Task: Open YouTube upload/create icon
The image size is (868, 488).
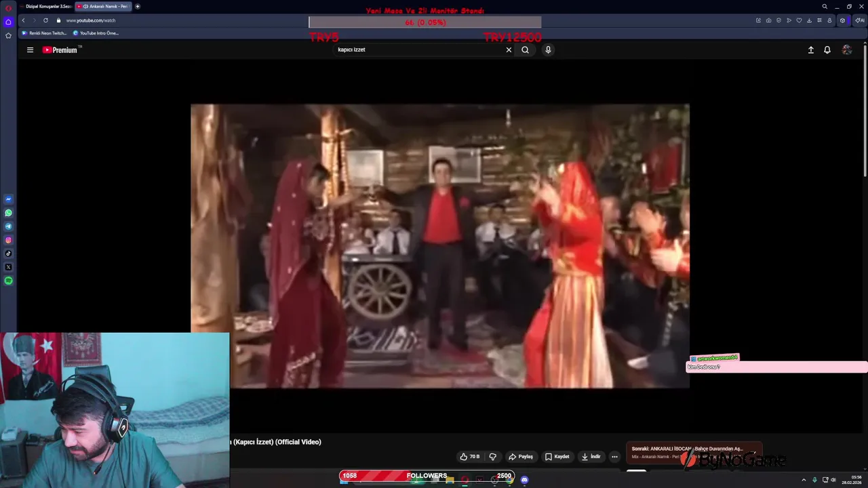Action: [810, 49]
